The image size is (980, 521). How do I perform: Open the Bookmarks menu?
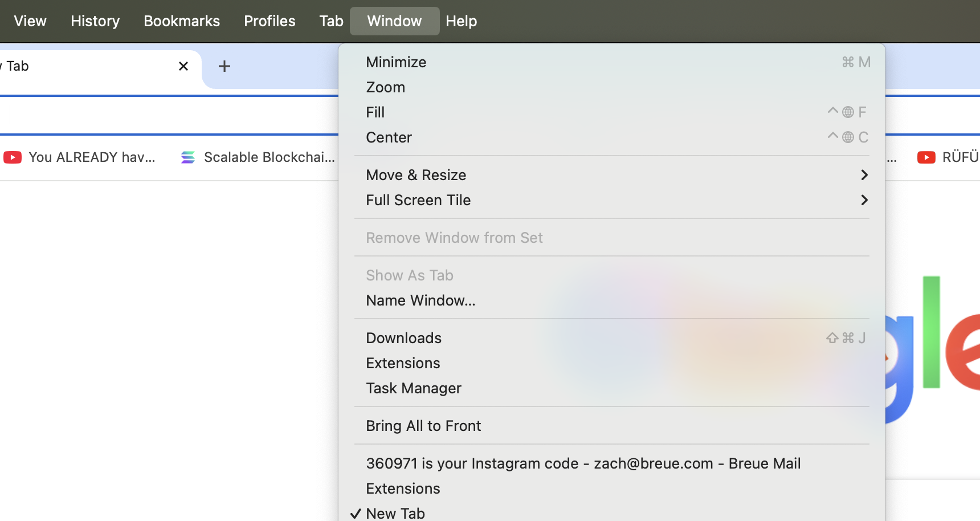coord(182,21)
